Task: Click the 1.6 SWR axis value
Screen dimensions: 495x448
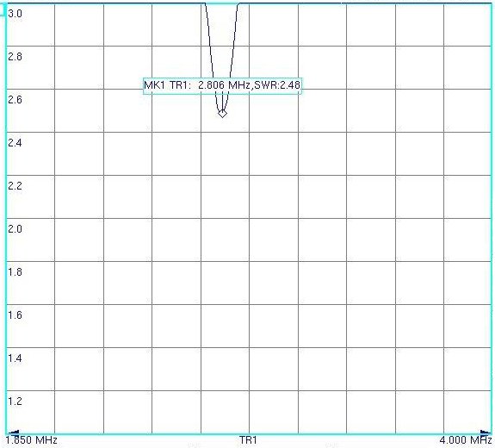Action: (x=15, y=315)
